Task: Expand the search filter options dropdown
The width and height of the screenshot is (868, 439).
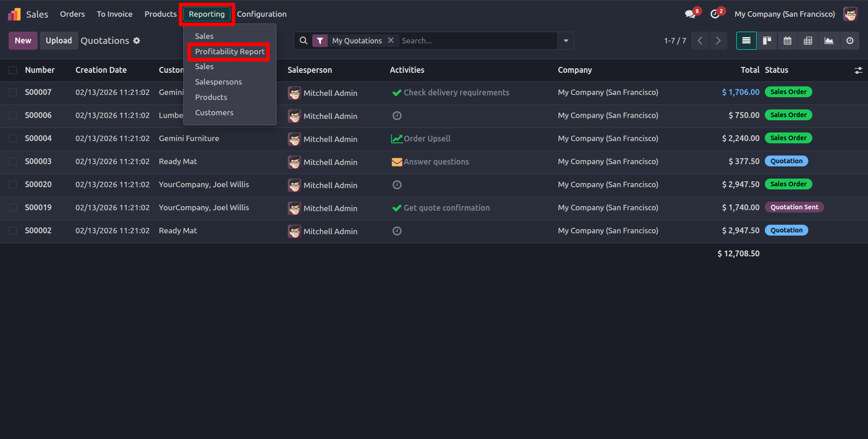Action: point(566,41)
